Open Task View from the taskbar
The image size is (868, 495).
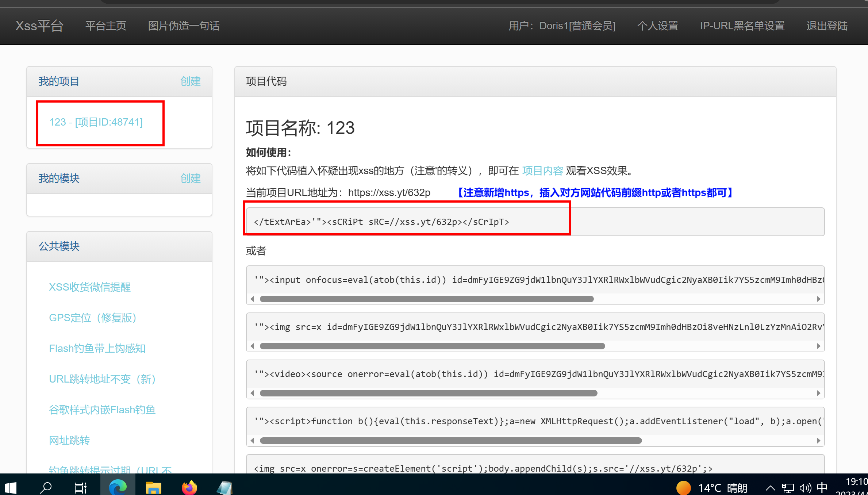coord(80,487)
